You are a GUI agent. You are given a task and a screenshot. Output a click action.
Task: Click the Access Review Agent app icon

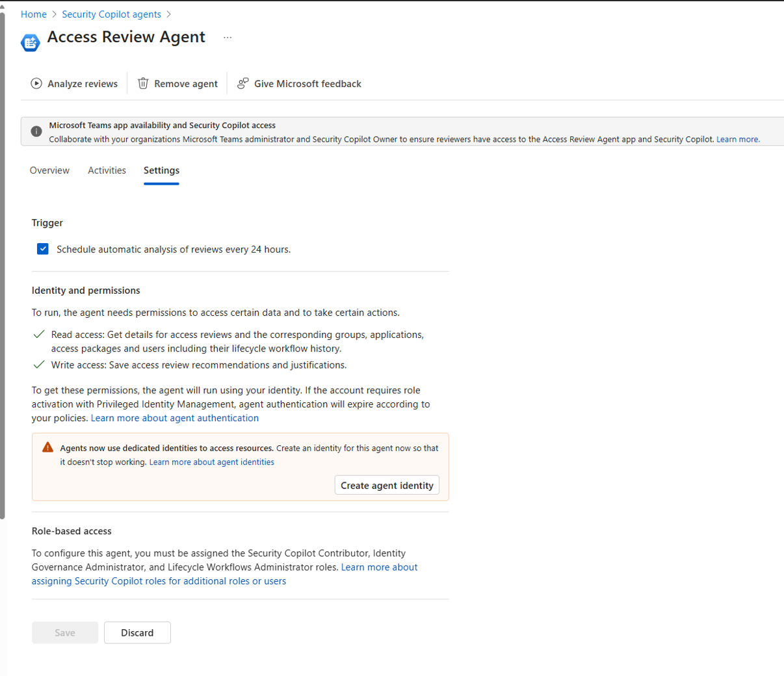click(31, 42)
